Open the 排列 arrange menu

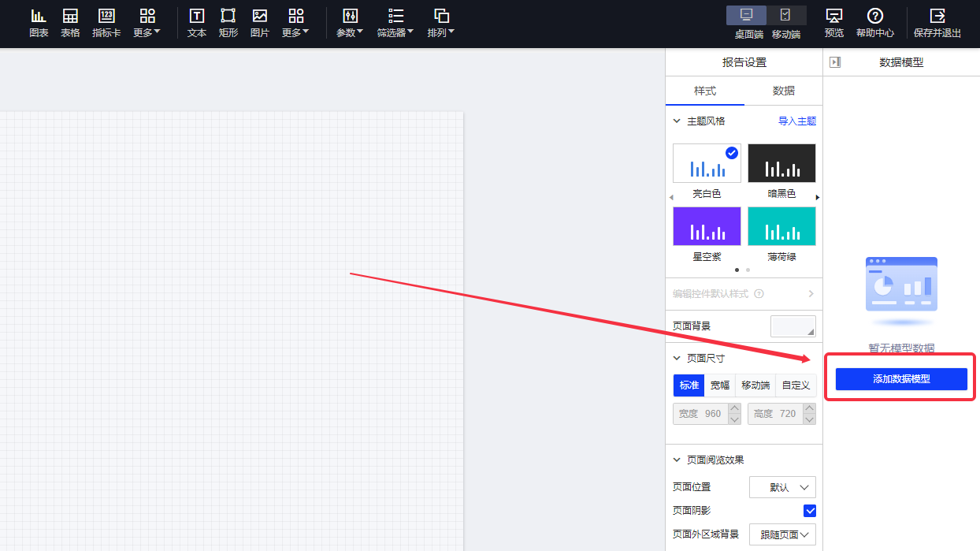441,23
